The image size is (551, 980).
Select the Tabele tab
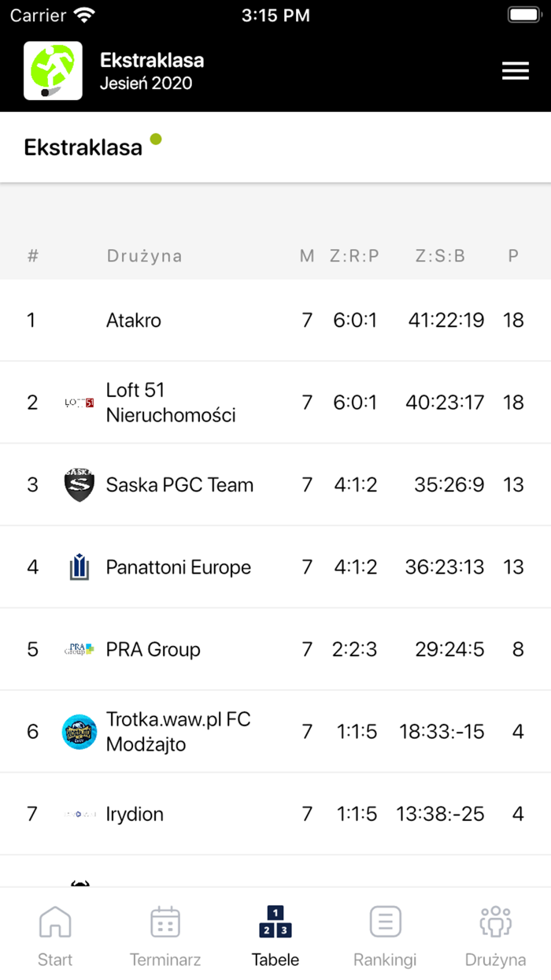tap(275, 935)
